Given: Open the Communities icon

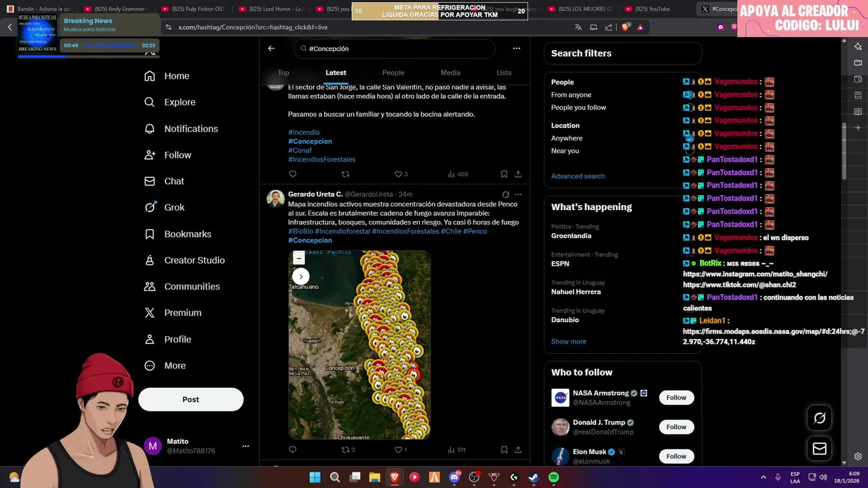Looking at the screenshot, I should coord(150,287).
